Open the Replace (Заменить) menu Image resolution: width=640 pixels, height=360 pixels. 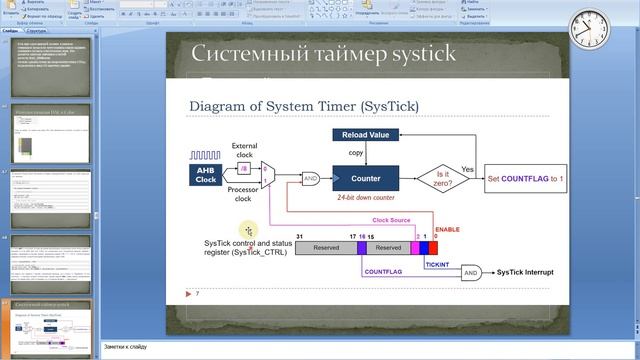coord(473,9)
